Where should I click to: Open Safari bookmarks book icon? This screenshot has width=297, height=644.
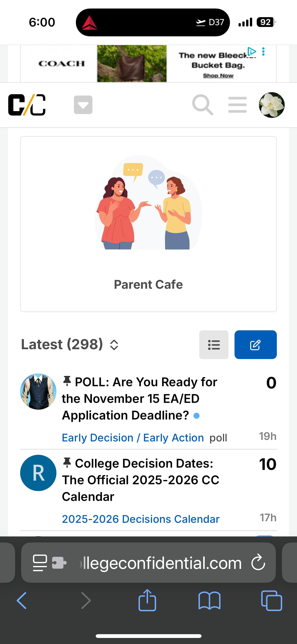[x=209, y=600]
